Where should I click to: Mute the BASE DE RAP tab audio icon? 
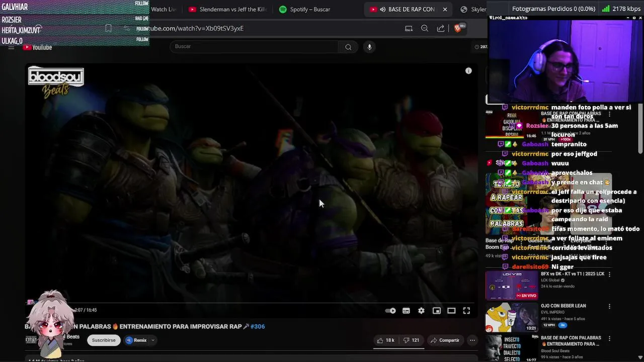point(383,9)
